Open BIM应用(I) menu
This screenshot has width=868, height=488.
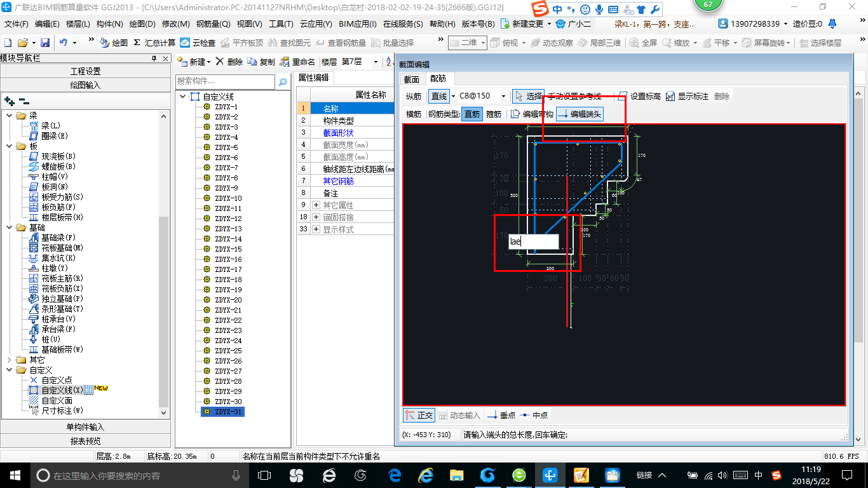pyautogui.click(x=358, y=24)
